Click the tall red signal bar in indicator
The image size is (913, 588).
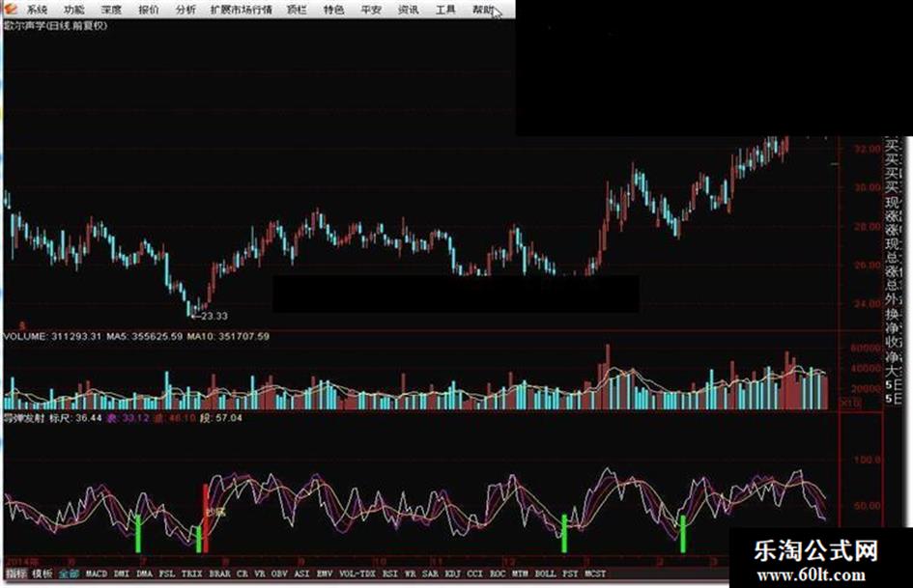coord(206,518)
